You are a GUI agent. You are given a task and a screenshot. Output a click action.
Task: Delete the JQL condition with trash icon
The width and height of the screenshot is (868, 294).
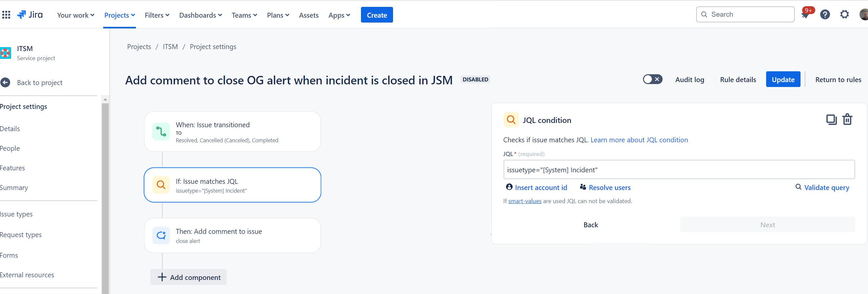pyautogui.click(x=847, y=120)
